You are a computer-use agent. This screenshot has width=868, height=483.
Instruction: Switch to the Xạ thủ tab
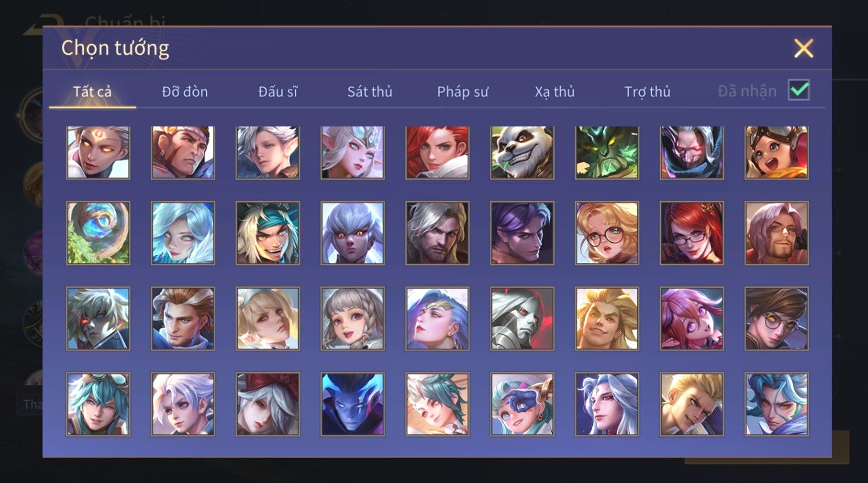click(x=555, y=92)
